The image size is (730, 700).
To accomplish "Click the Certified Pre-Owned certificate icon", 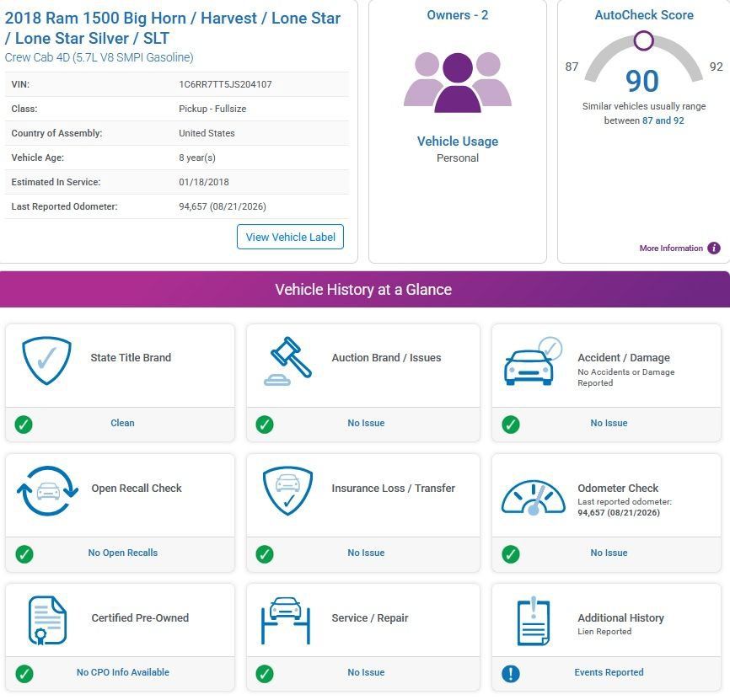I will pyautogui.click(x=47, y=620).
